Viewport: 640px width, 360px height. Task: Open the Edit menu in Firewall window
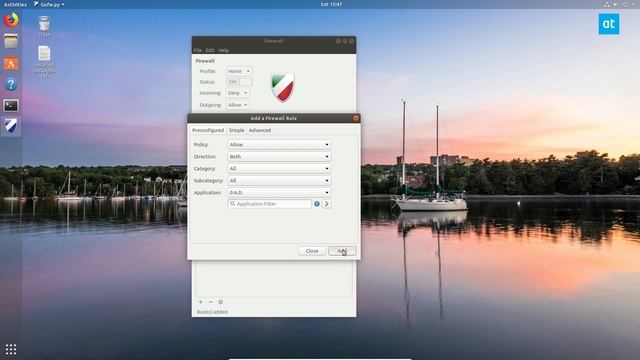coord(210,50)
